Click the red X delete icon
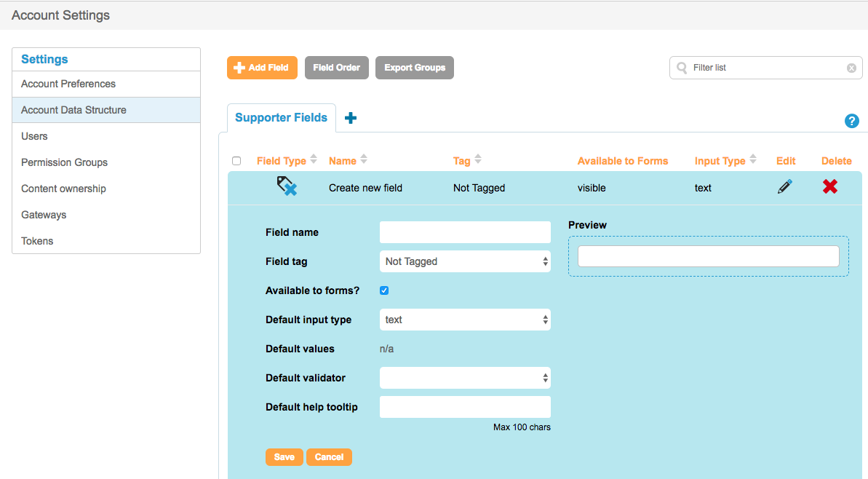 [x=830, y=187]
